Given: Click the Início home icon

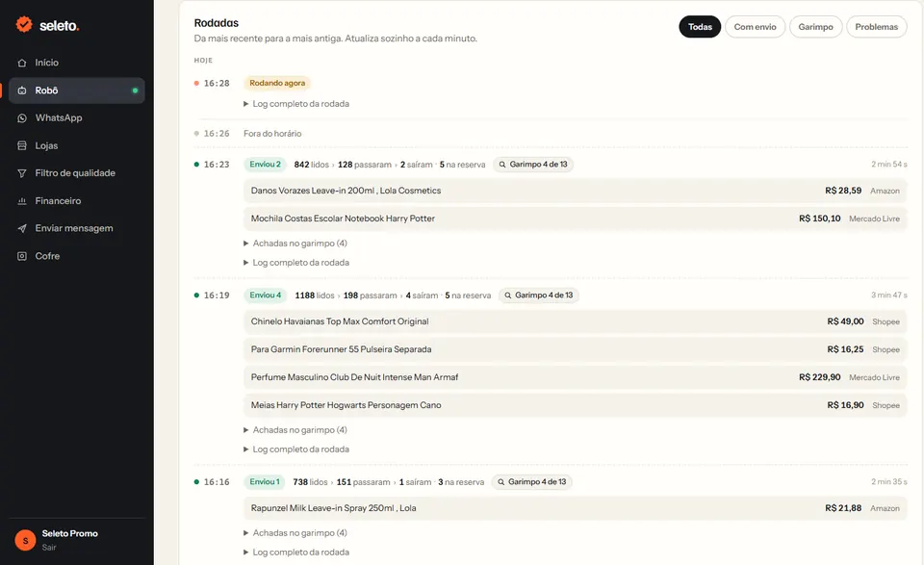Looking at the screenshot, I should pyautogui.click(x=22, y=63).
